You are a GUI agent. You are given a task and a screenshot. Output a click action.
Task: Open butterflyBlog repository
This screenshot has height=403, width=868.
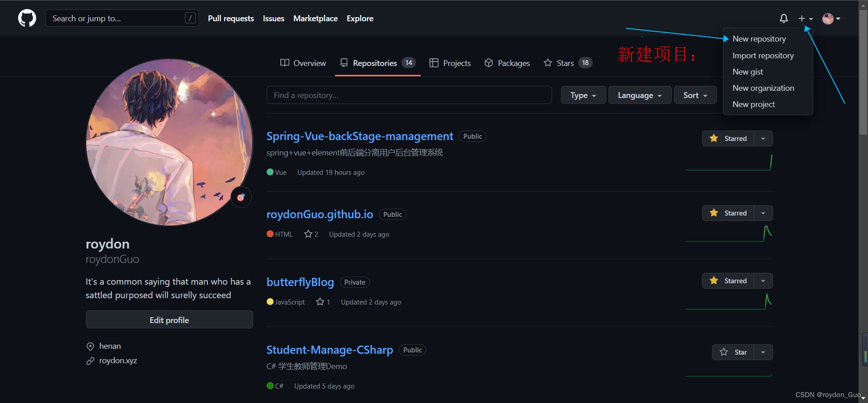pyautogui.click(x=300, y=282)
